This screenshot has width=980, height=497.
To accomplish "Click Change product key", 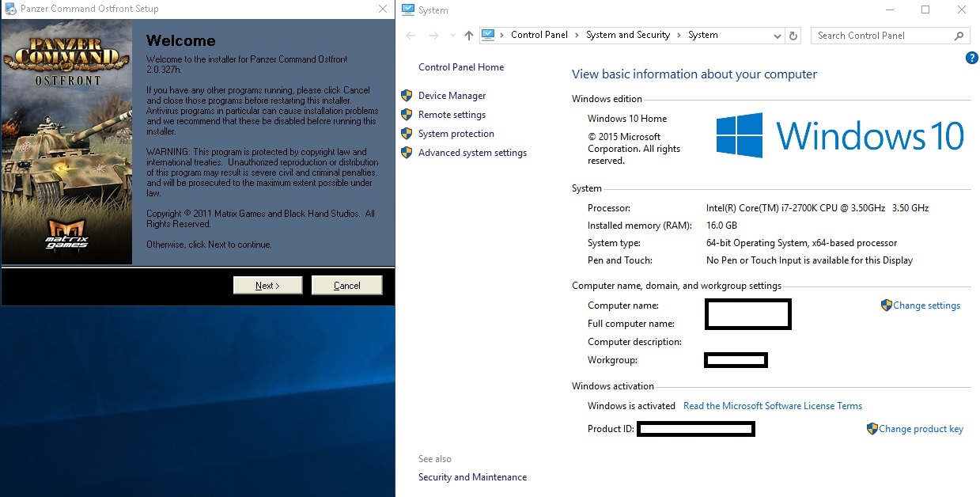I will 921,429.
